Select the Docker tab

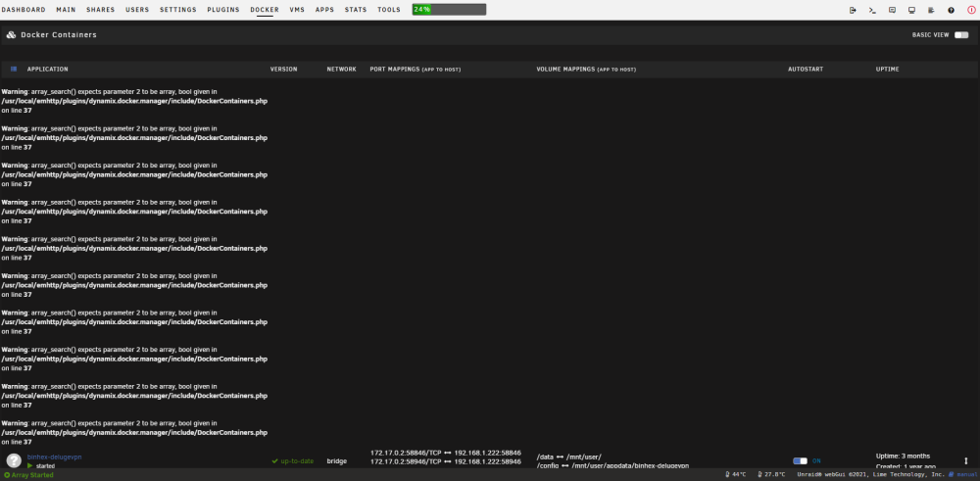coord(265,10)
